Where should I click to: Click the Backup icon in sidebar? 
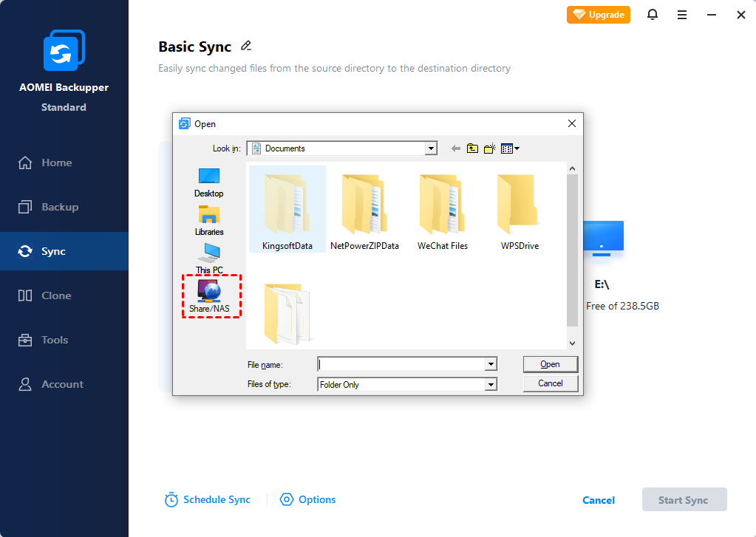[25, 207]
